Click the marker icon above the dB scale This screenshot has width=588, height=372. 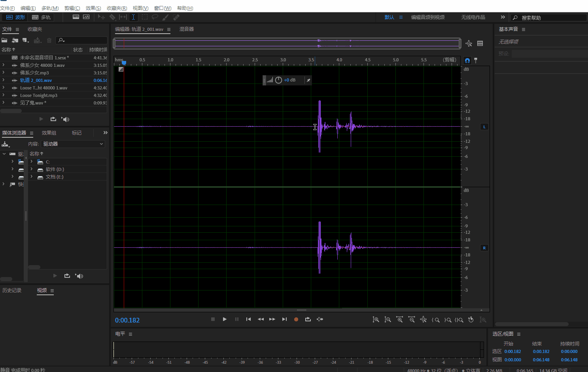(x=476, y=60)
